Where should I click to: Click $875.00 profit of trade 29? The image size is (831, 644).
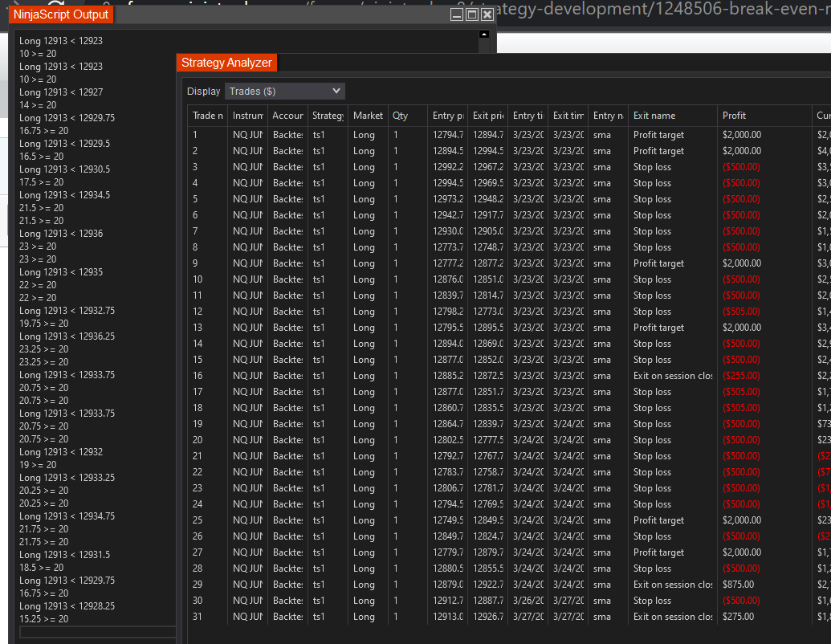[x=738, y=585]
